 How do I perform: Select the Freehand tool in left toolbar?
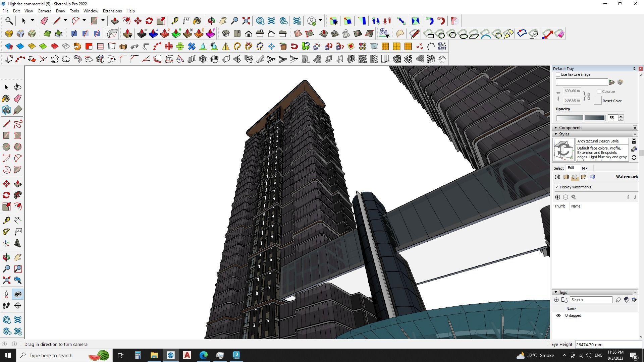(18, 124)
